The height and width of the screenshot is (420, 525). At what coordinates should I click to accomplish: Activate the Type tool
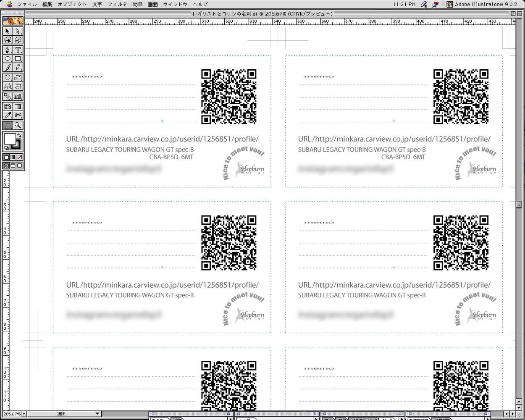pyautogui.click(x=18, y=50)
